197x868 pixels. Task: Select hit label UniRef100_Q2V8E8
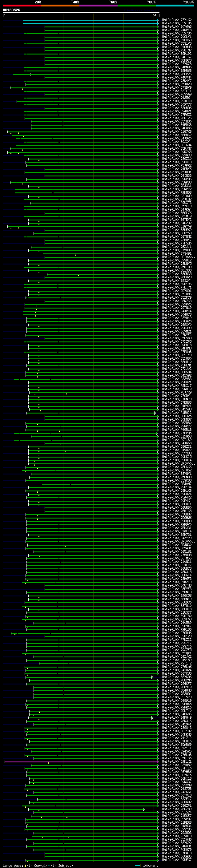click(177, 836)
